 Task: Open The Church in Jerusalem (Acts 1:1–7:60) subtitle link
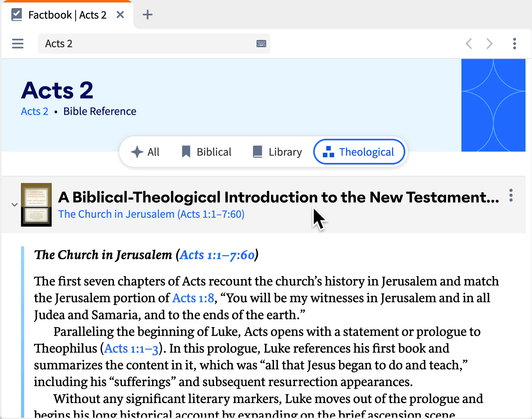point(151,214)
